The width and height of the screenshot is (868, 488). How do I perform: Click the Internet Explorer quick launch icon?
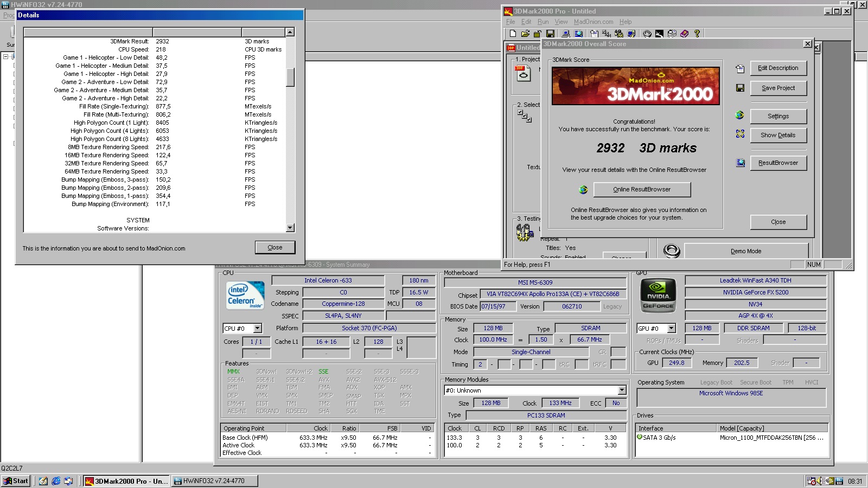click(x=56, y=481)
